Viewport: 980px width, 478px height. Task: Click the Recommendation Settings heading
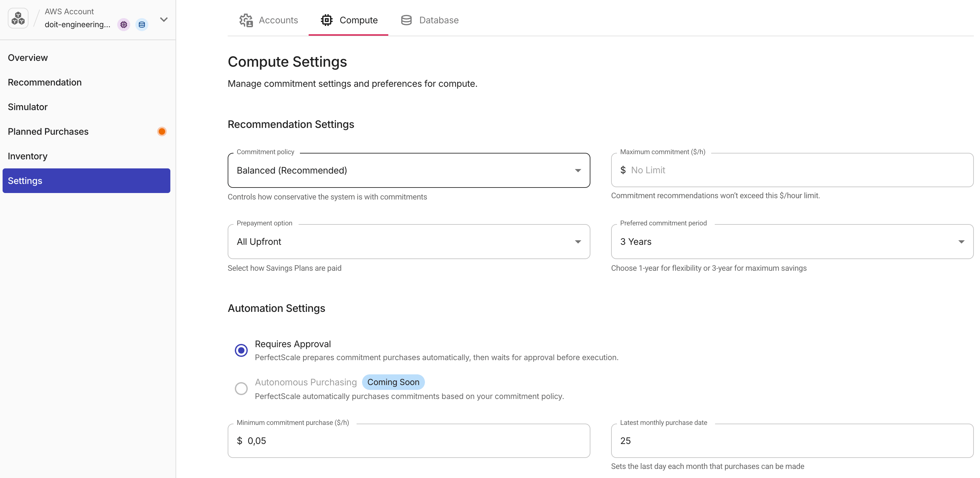(x=291, y=124)
